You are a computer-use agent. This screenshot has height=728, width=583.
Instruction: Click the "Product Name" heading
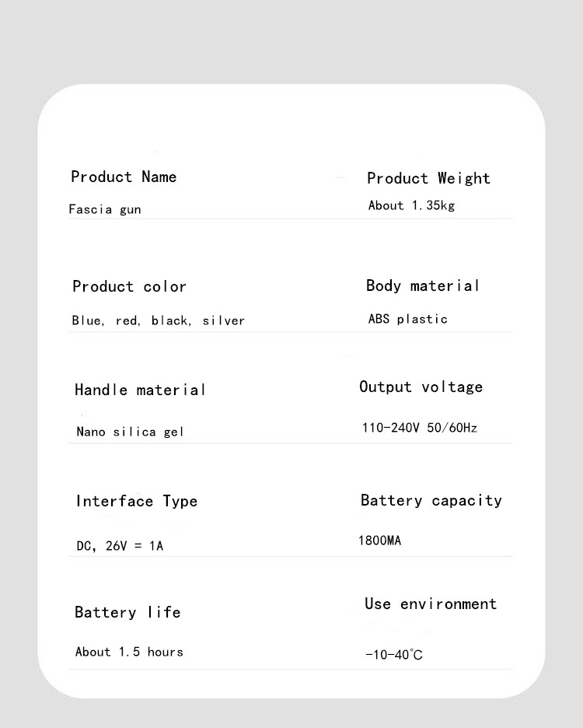pos(124,177)
